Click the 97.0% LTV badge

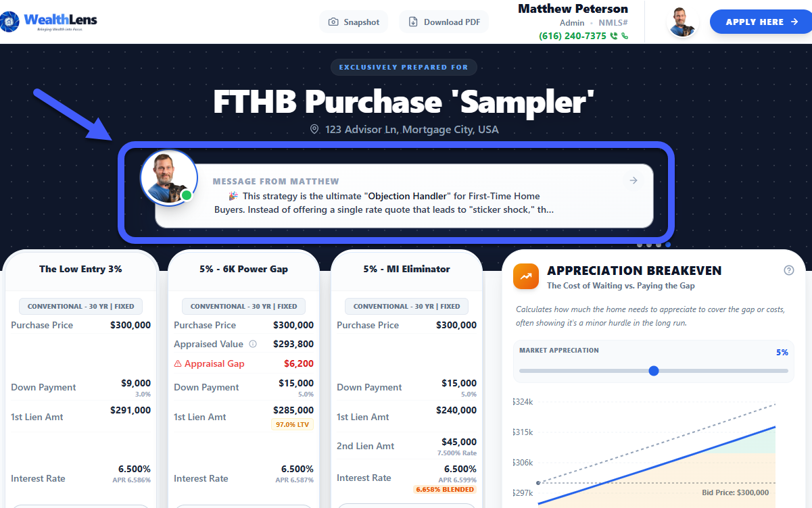(x=293, y=425)
